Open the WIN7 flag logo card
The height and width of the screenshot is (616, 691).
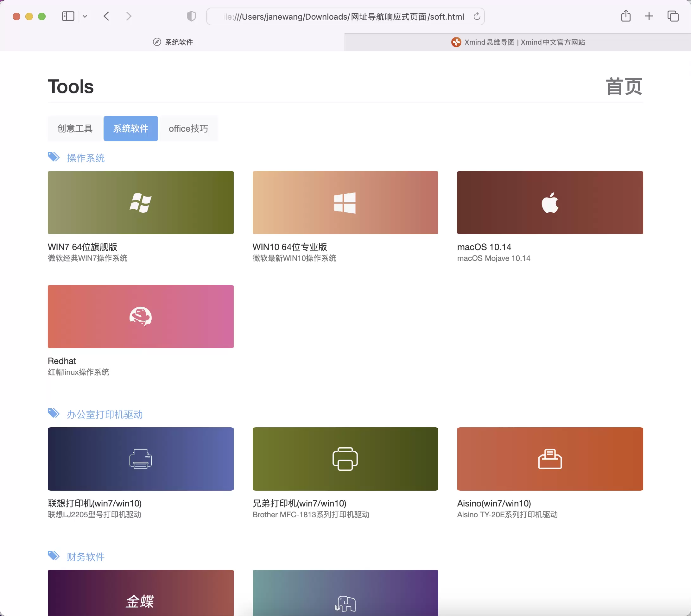(x=141, y=202)
